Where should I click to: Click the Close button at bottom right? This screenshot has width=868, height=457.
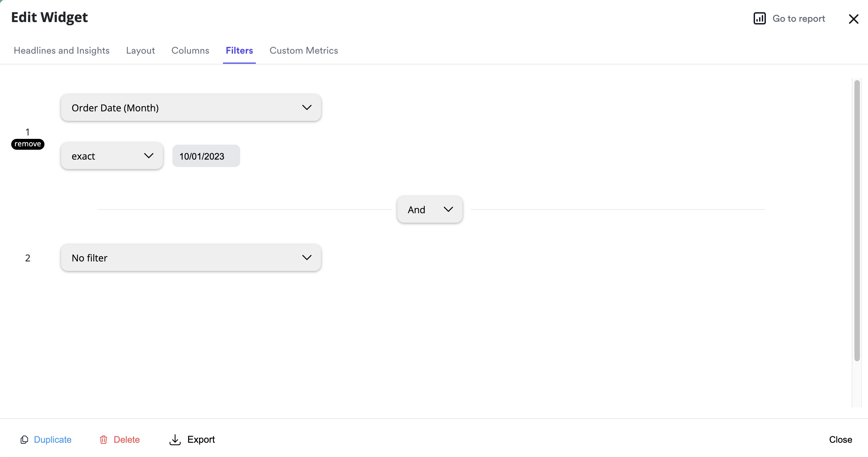pyautogui.click(x=840, y=440)
